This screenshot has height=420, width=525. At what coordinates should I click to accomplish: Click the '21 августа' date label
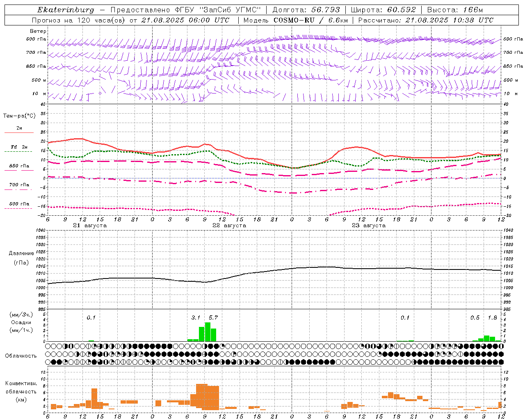90,226
